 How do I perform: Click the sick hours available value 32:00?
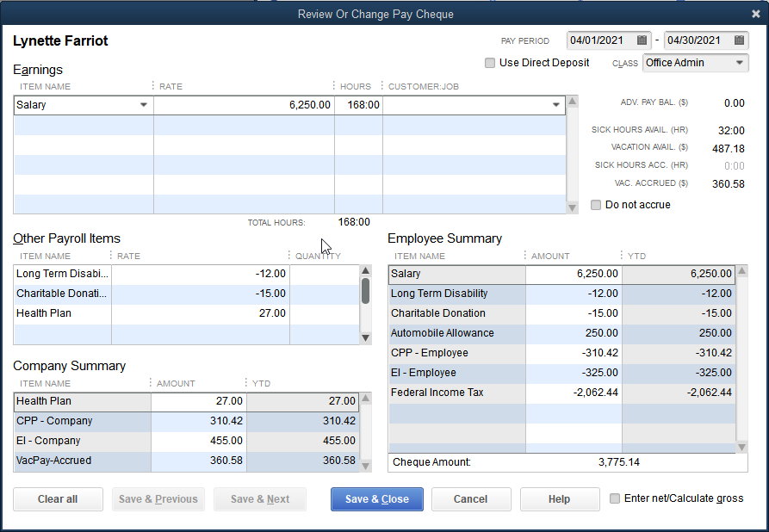(731, 131)
